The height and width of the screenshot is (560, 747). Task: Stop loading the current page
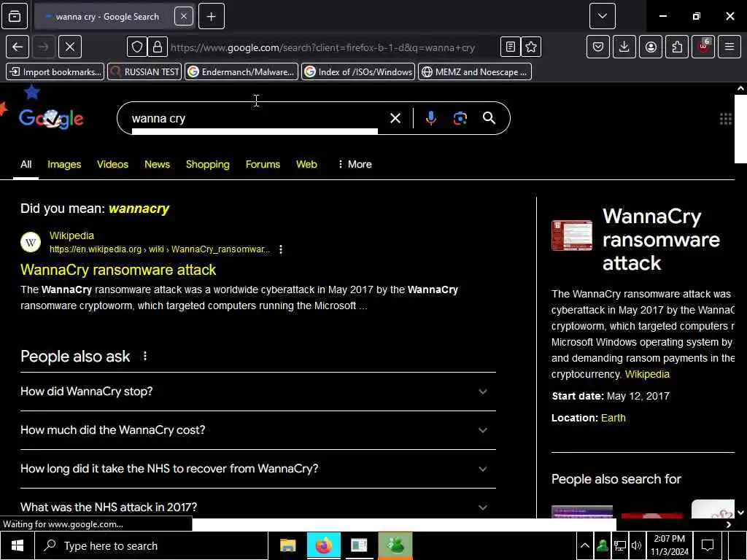pos(69,47)
